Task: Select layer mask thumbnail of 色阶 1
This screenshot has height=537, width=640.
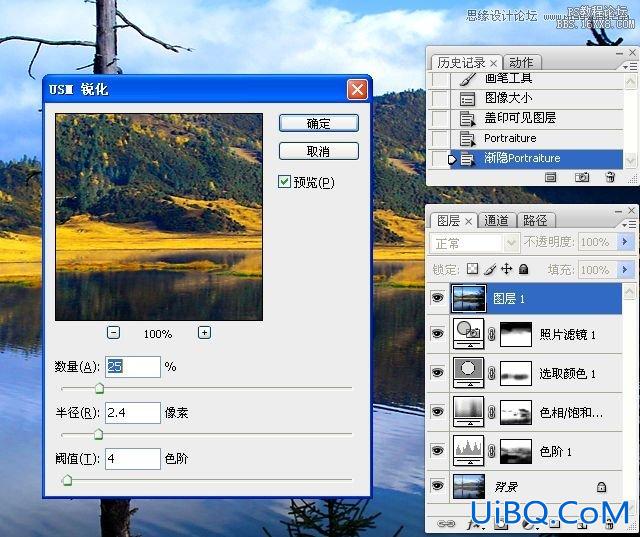Action: click(516, 450)
